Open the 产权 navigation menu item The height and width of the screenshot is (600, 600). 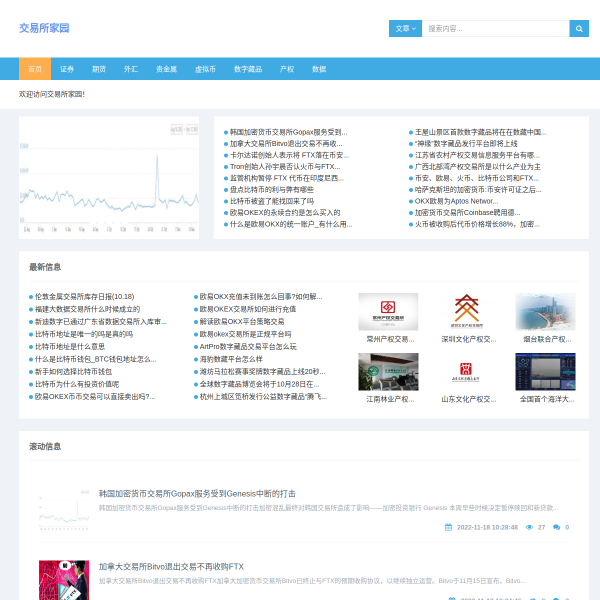[287, 69]
